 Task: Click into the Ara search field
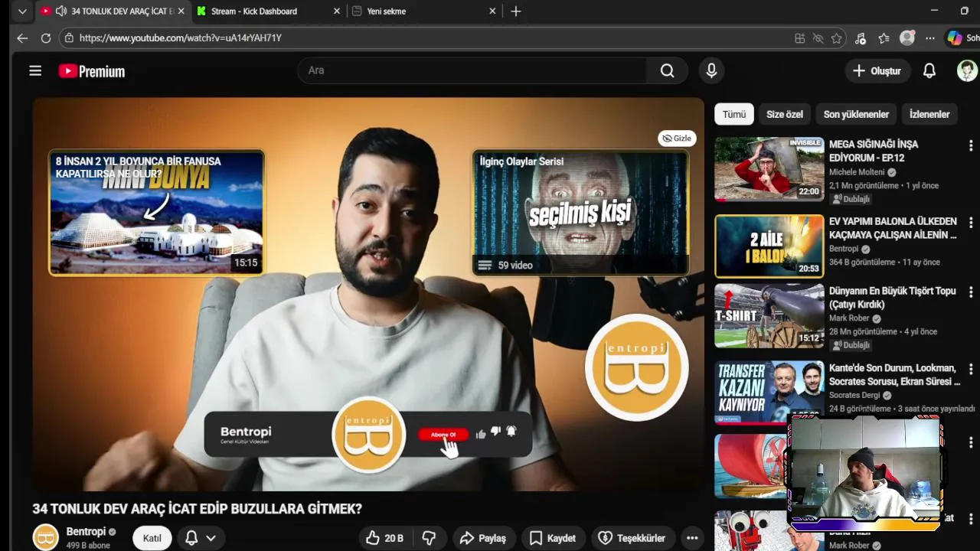(x=473, y=70)
